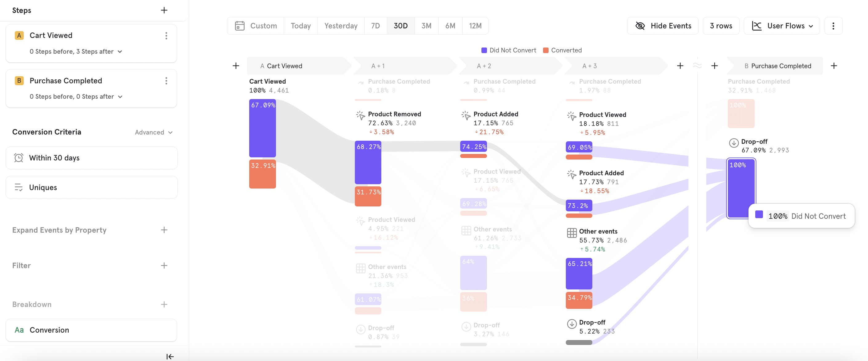
Task: Toggle Hide Events visibility
Action: click(x=663, y=26)
